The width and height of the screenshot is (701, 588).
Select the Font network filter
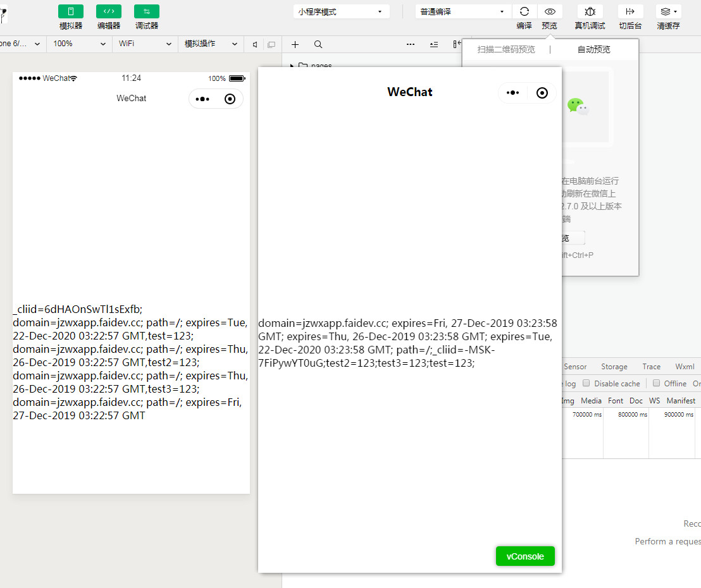point(616,401)
